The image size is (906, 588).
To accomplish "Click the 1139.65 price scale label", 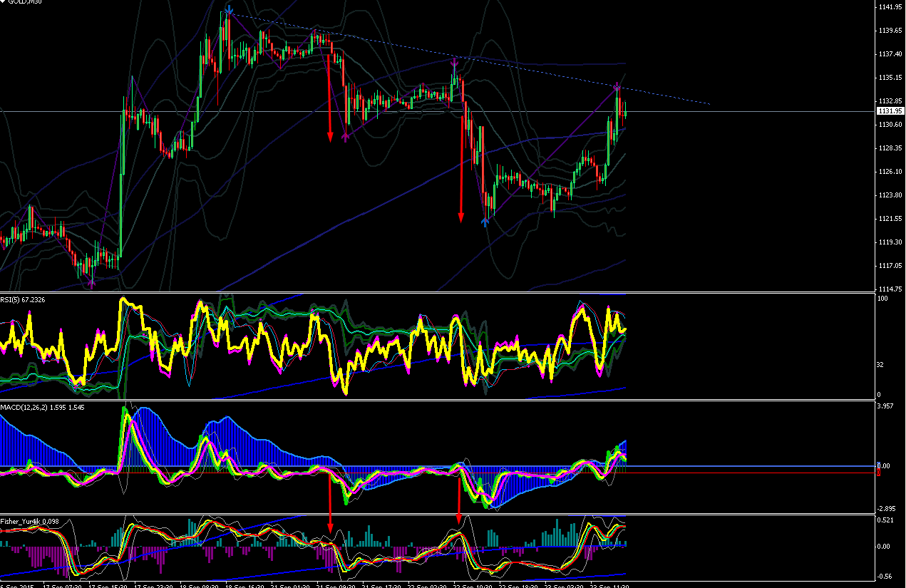I will click(x=892, y=31).
